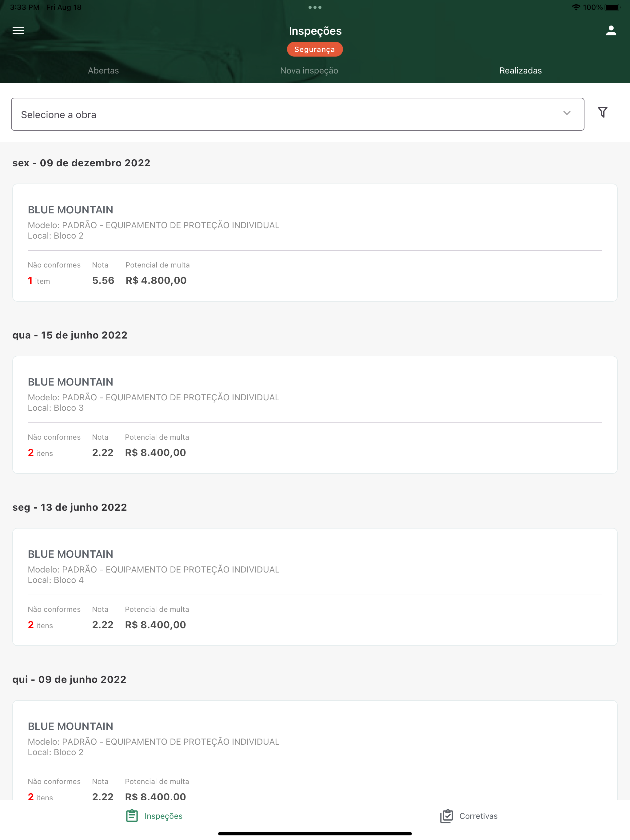Viewport: 630px width, 840px height.
Task: Select the R$ 8.400,00 value in the Bloco 3 card
Action: pyautogui.click(x=155, y=453)
